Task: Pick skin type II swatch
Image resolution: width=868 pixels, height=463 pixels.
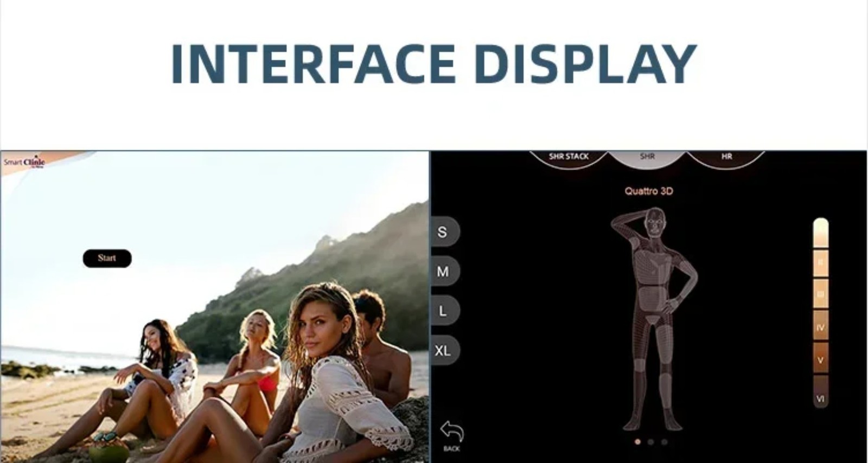Action: click(821, 263)
